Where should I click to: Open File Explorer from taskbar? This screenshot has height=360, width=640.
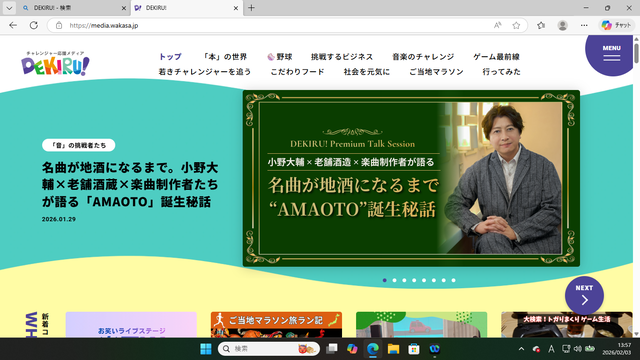393,349
